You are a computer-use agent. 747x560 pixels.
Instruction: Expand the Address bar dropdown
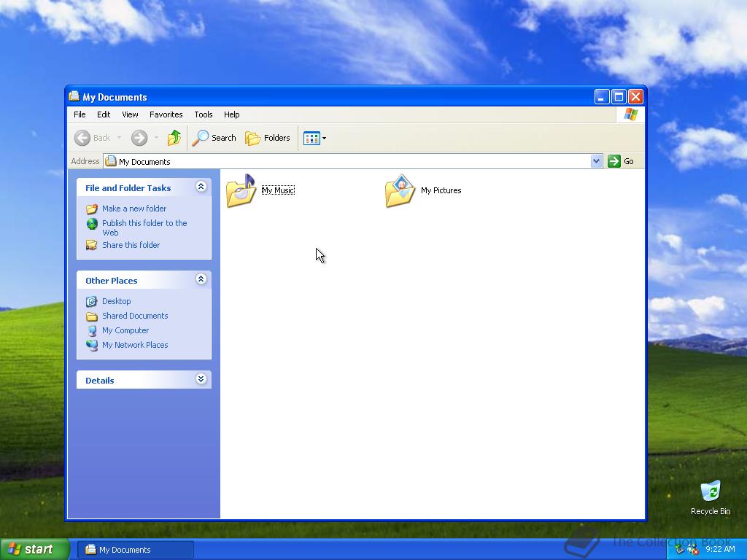(x=596, y=161)
